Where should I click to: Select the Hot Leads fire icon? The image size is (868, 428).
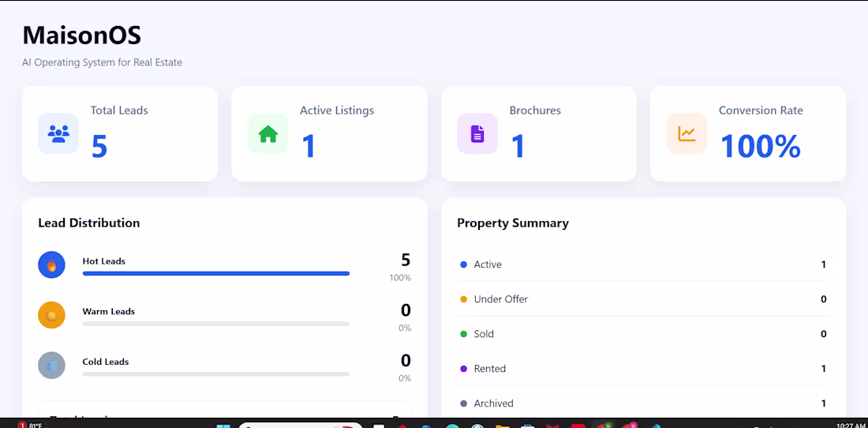(51, 265)
